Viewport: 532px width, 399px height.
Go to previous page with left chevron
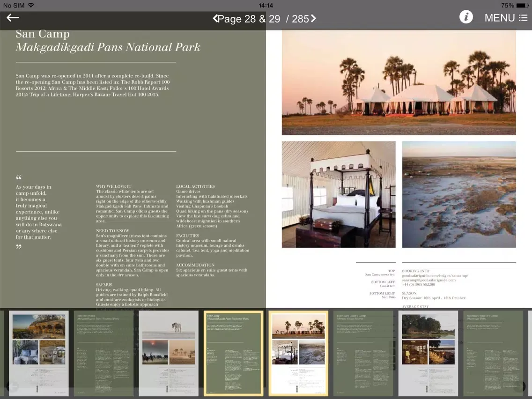[215, 18]
